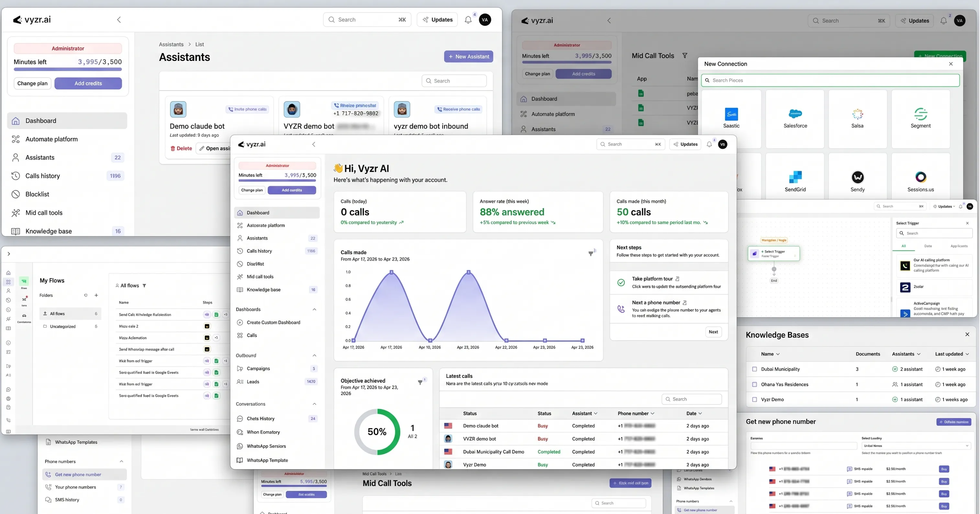Check the Dubai Municipality knowledge base checkbox
Image resolution: width=980 pixels, height=514 pixels.
click(x=754, y=369)
